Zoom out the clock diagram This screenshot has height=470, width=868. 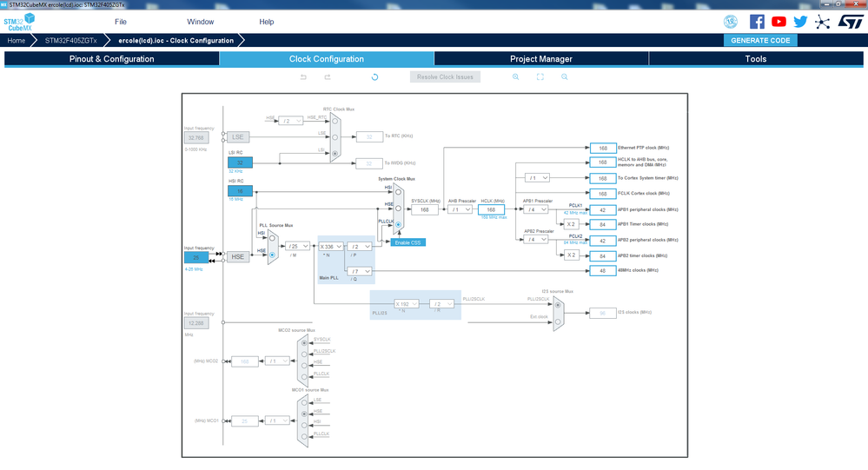pos(565,77)
